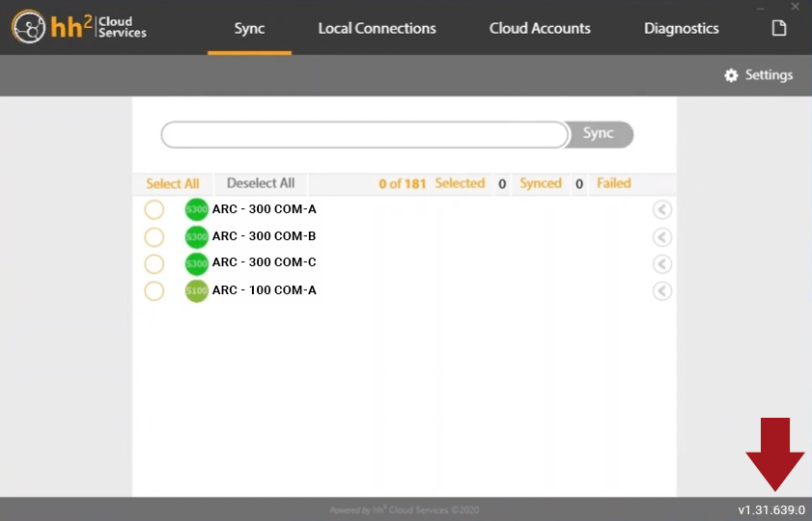Click the Failed filter label
812x521 pixels.
pyautogui.click(x=614, y=183)
